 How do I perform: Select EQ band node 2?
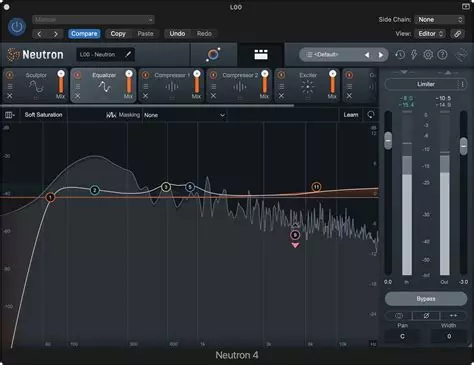point(95,190)
